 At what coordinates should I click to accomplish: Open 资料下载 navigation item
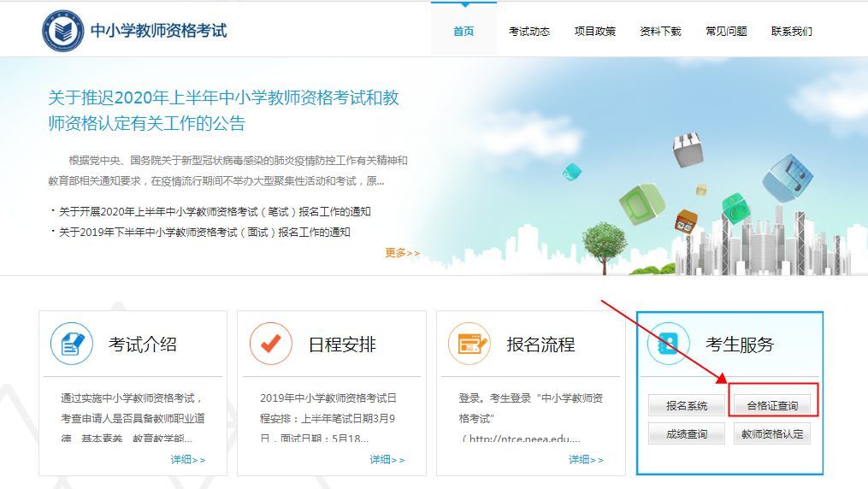660,32
